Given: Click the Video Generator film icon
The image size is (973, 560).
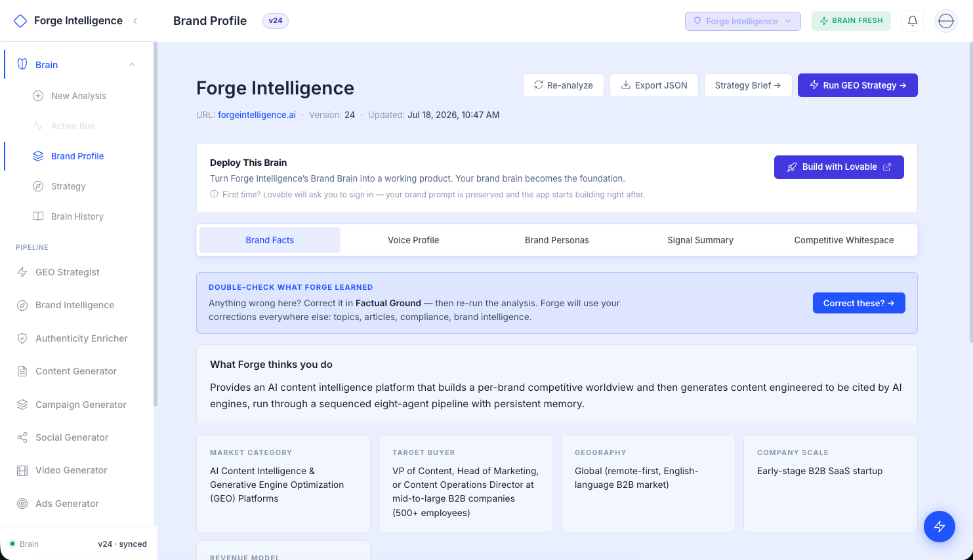Looking at the screenshot, I should click(22, 470).
